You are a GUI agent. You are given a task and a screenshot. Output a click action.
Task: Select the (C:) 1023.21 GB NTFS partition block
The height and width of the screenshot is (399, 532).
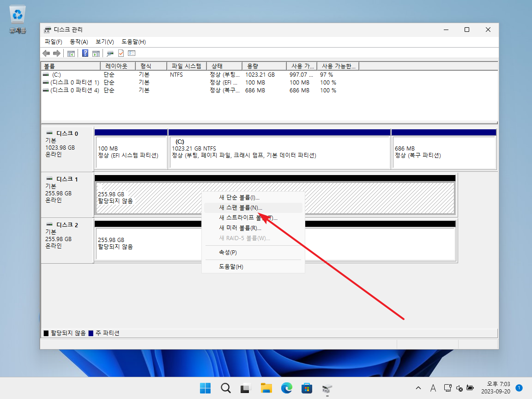tap(280, 152)
